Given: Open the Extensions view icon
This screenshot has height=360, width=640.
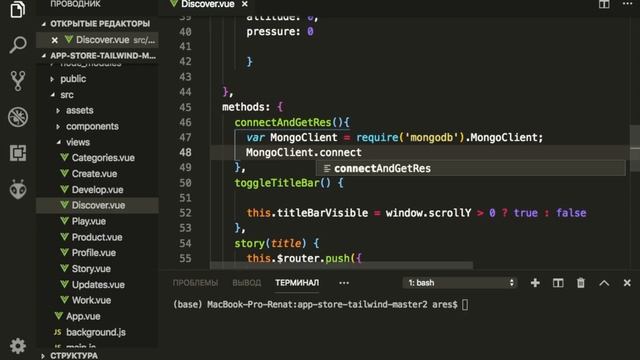Looking at the screenshot, I should click(18, 153).
